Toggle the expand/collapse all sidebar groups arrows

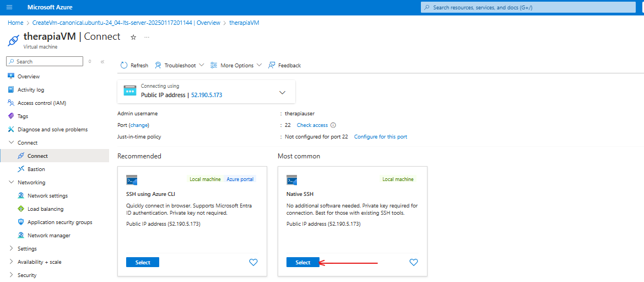coord(90,61)
